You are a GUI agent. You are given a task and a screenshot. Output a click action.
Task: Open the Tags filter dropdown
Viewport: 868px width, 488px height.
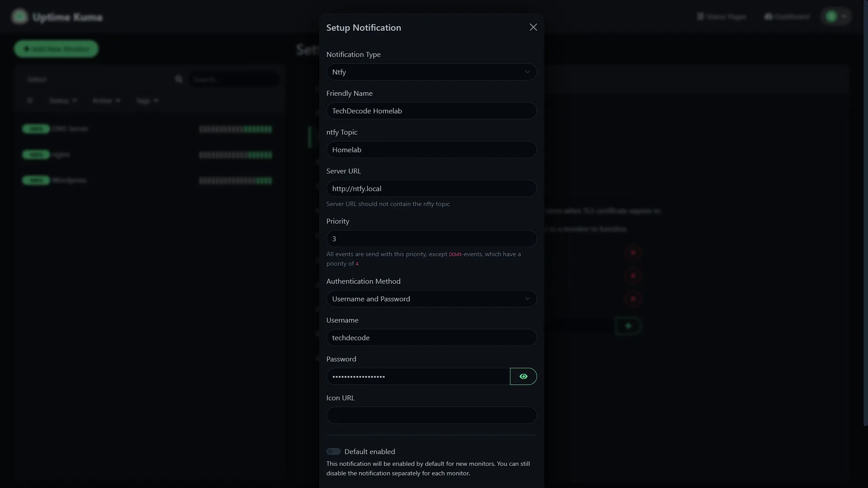[147, 100]
